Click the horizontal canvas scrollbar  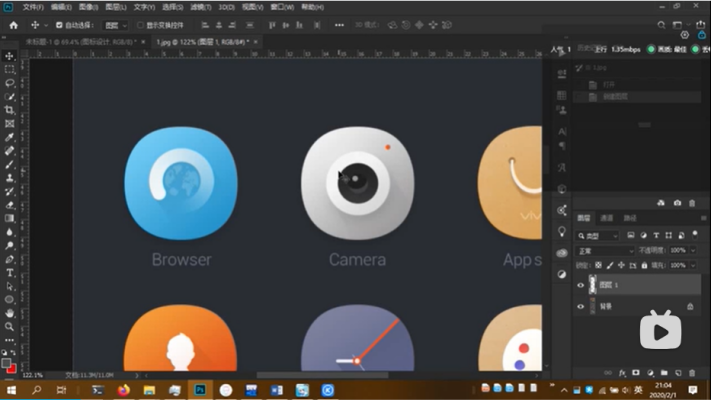[x=323, y=375]
